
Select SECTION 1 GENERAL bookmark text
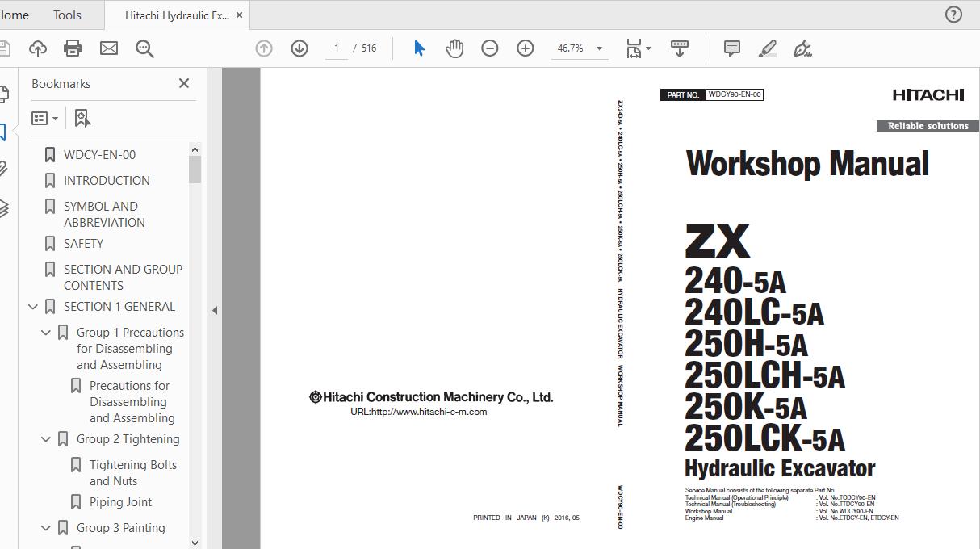click(x=119, y=306)
